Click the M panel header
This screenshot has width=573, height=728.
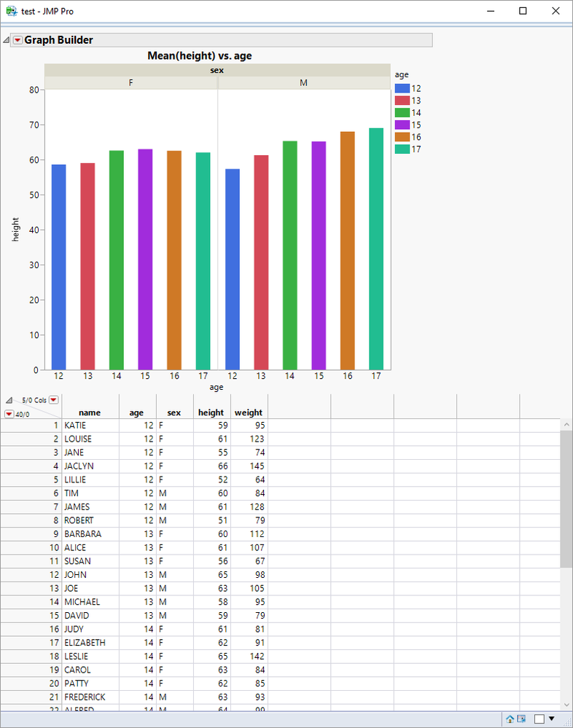[x=304, y=82]
